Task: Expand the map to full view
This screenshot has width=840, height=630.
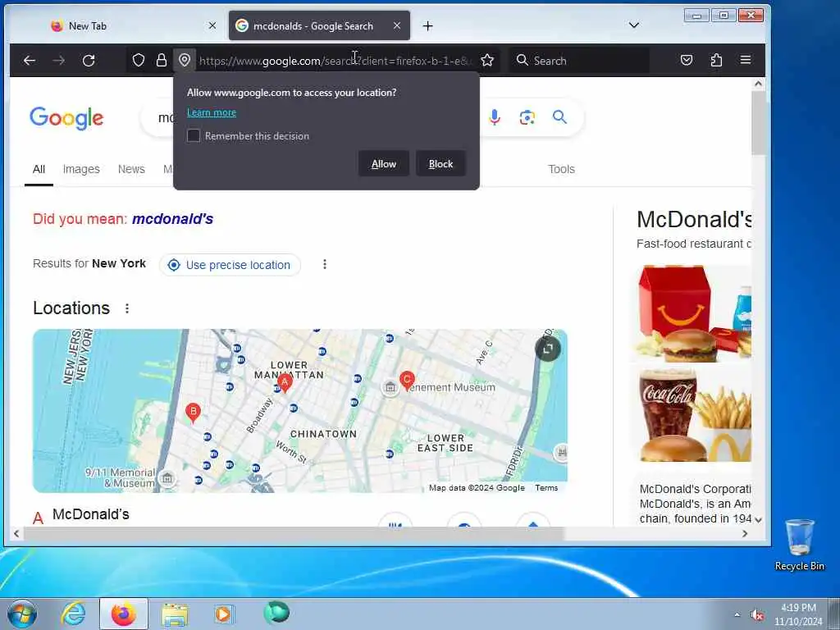Action: point(547,349)
